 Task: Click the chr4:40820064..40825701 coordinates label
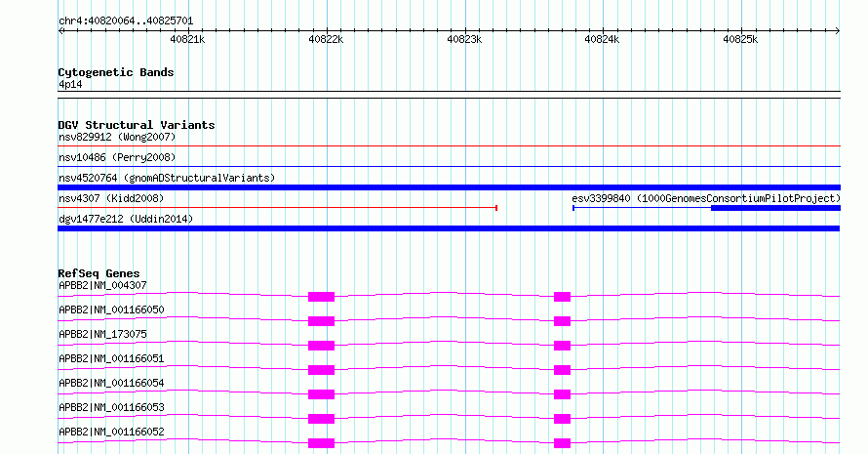click(126, 21)
